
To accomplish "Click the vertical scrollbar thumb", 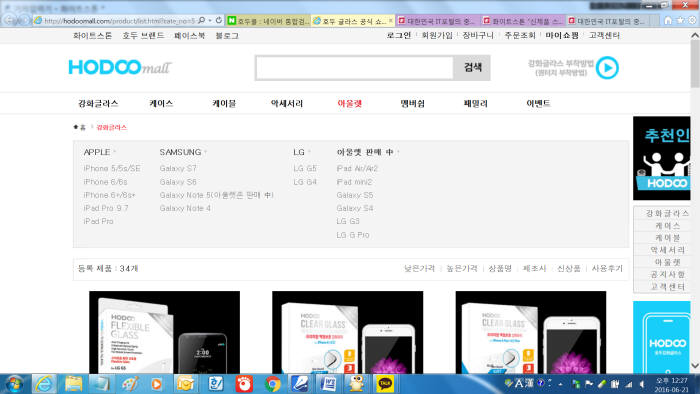I will [x=695, y=64].
